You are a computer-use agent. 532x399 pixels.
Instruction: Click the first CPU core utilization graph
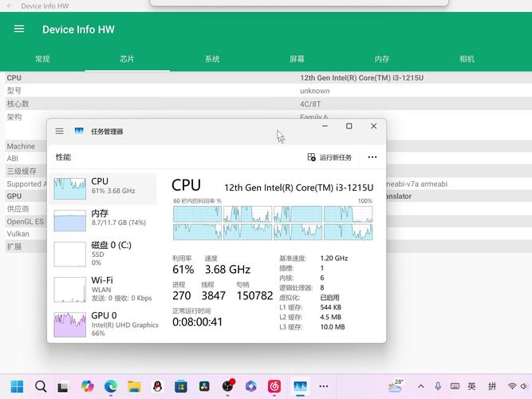click(x=197, y=214)
